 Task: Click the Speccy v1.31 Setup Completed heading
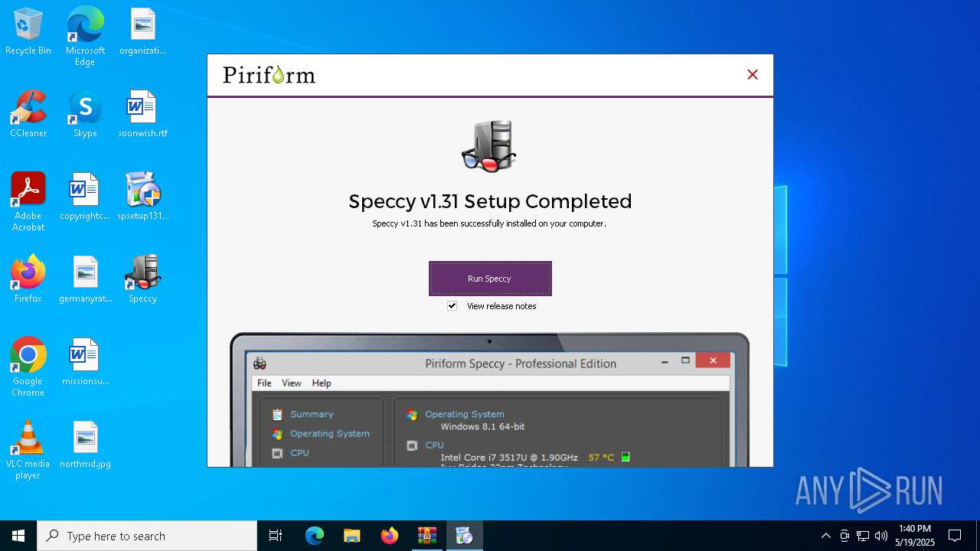point(490,201)
